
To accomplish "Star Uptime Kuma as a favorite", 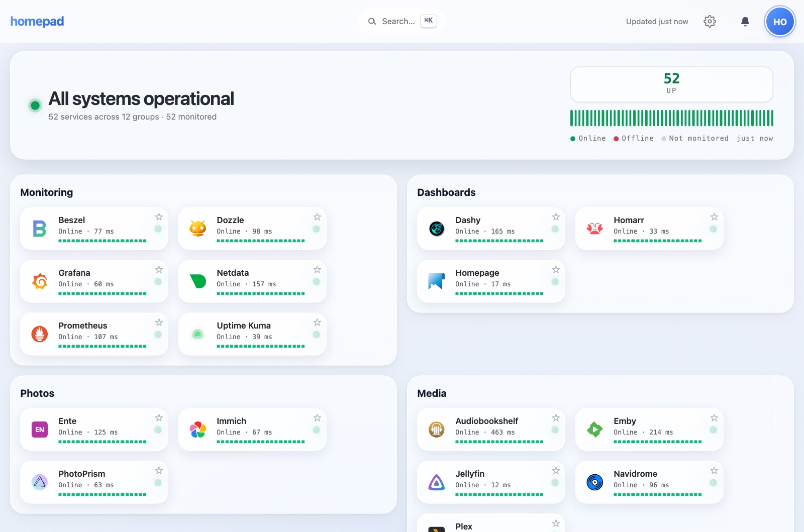I will click(317, 323).
